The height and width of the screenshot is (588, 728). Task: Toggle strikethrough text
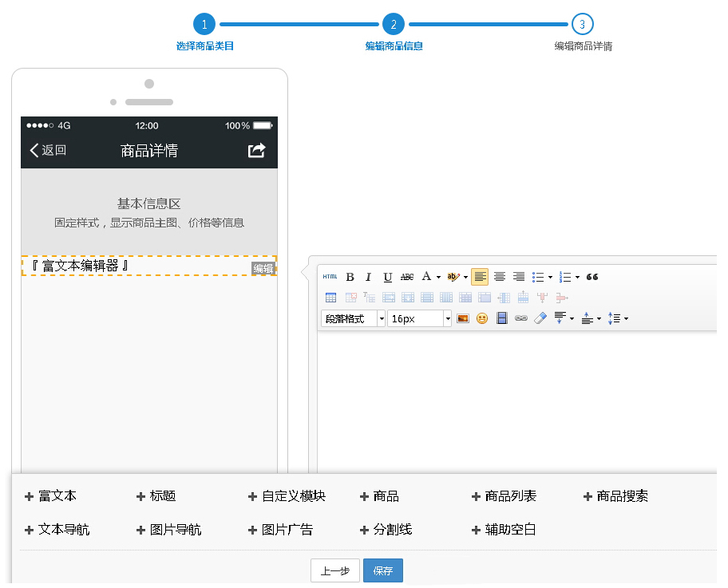click(x=407, y=277)
